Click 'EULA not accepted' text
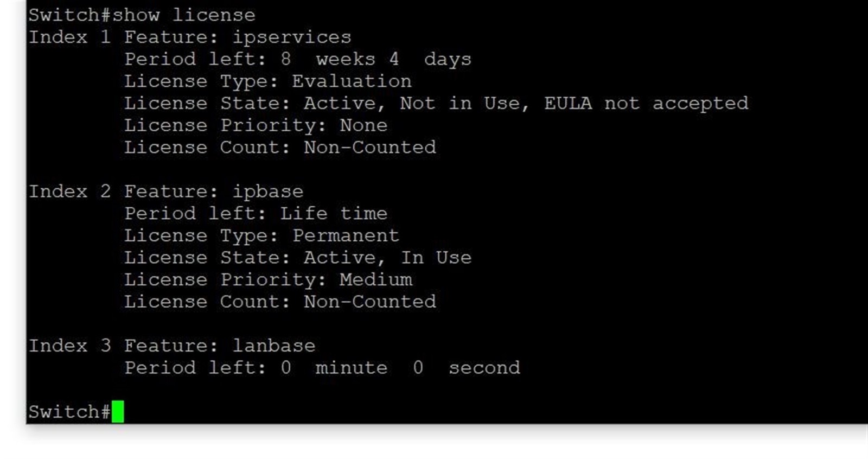This screenshot has height=459, width=868. tap(646, 104)
